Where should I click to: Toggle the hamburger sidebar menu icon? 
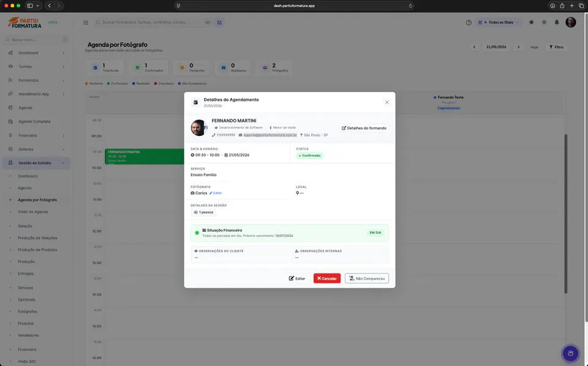[86, 23]
